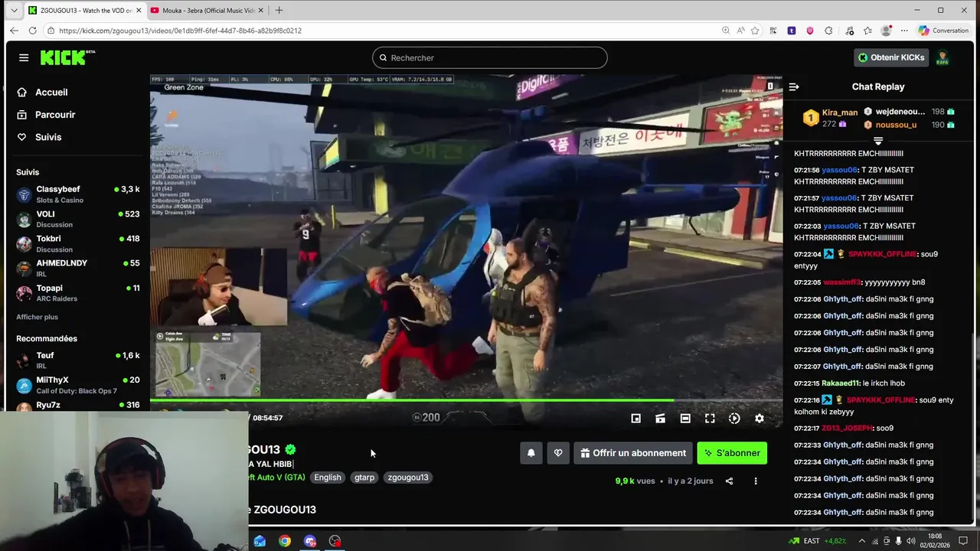The height and width of the screenshot is (551, 980).
Task: Open AHMEDLNDY channel in Suivis list
Action: [x=77, y=268]
